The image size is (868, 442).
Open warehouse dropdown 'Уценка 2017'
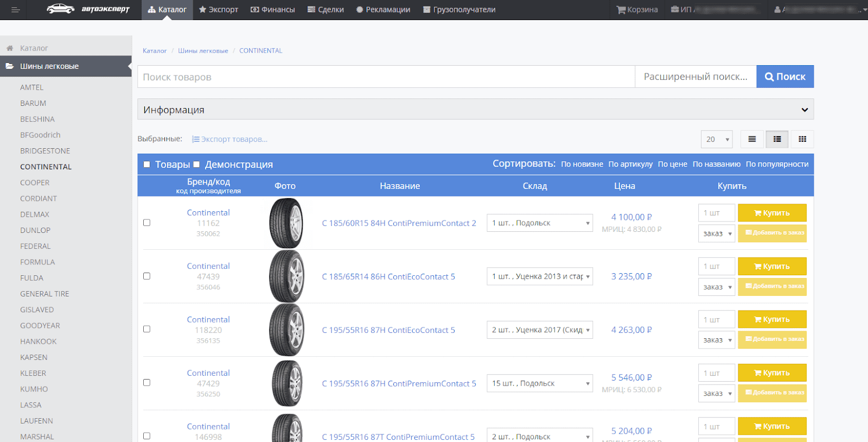[540, 330]
